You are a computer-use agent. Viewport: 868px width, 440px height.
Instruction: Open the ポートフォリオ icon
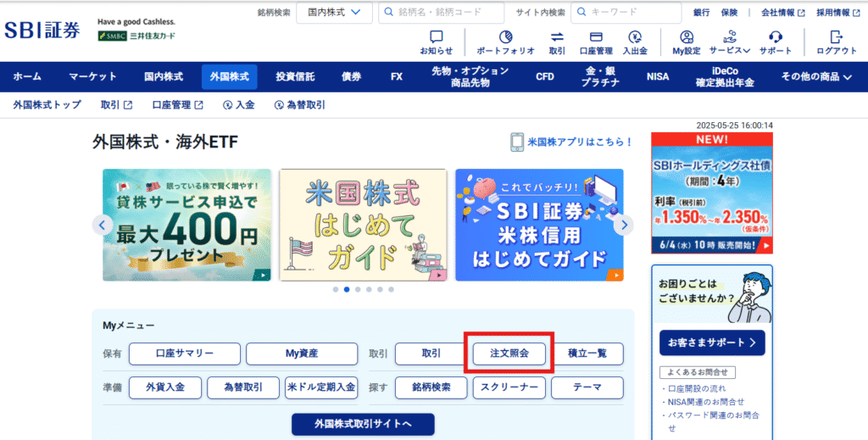point(505,42)
